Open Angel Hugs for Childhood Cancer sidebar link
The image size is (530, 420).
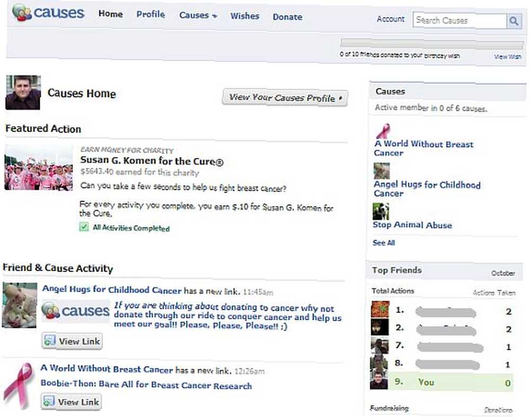tap(427, 189)
